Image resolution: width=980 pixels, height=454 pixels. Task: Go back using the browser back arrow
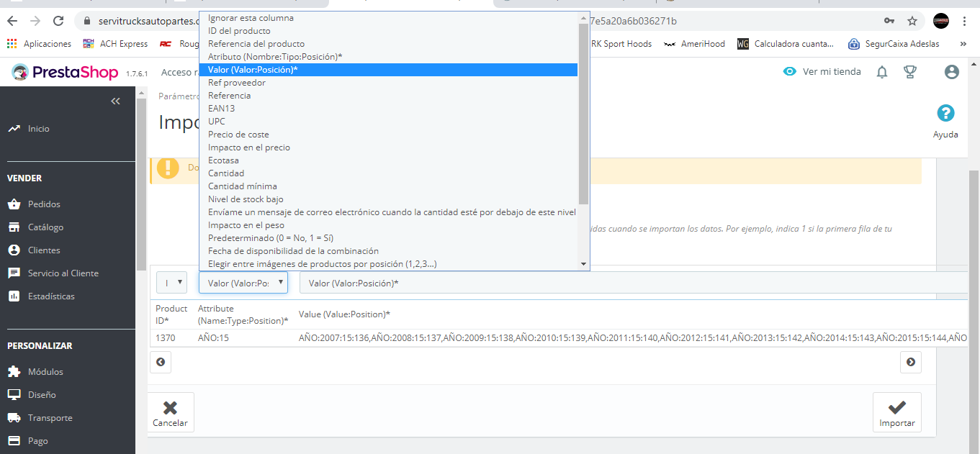point(12,21)
